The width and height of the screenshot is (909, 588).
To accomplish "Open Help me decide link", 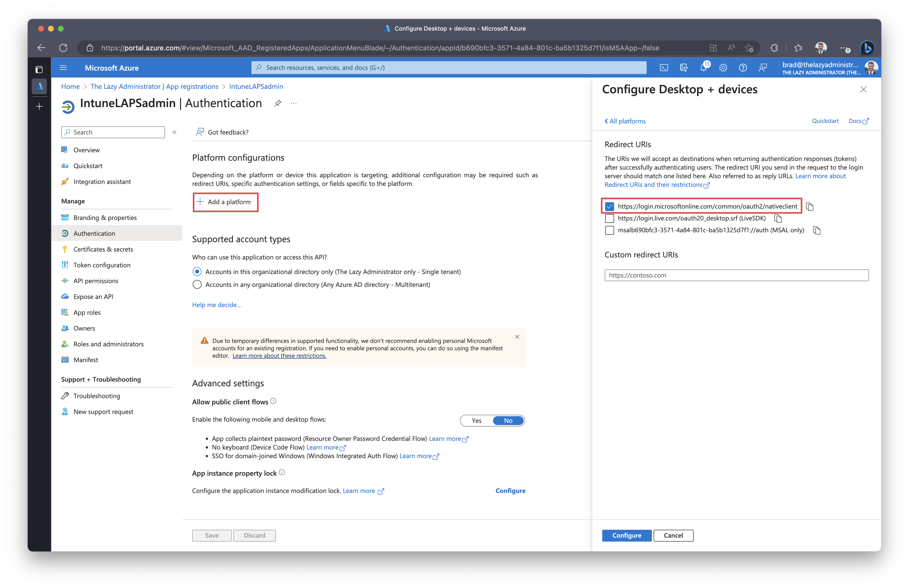I will tap(216, 305).
